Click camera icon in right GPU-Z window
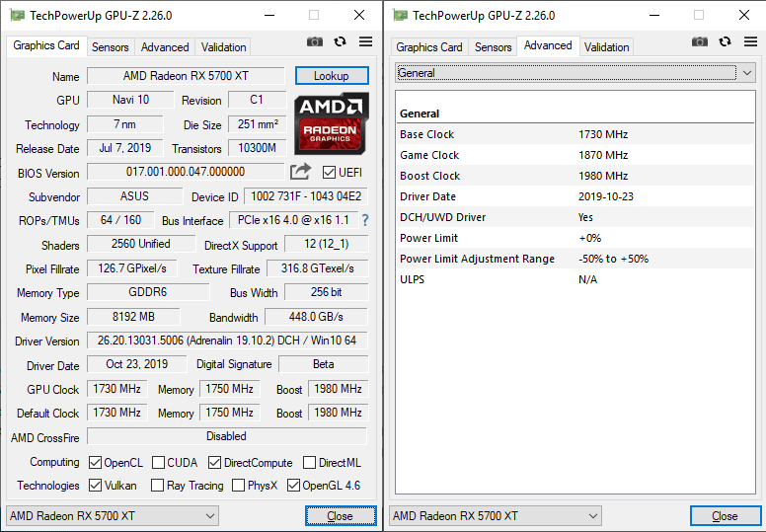Screen dimensions: 766x532 pyautogui.click(x=700, y=42)
